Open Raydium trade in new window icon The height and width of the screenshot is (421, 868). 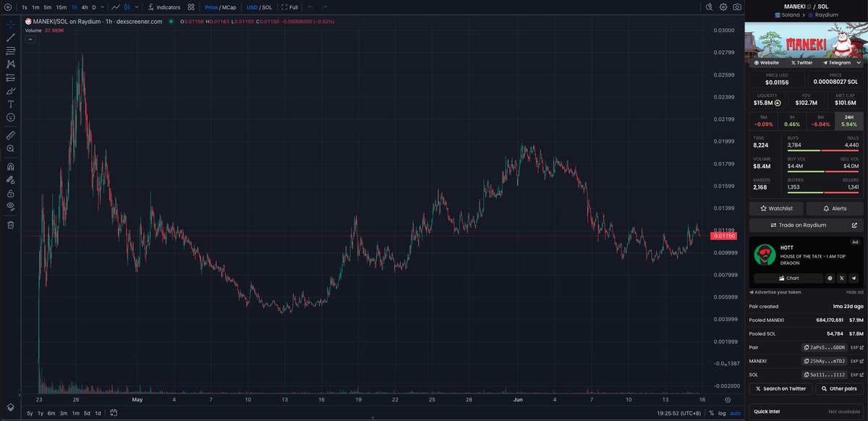click(854, 225)
